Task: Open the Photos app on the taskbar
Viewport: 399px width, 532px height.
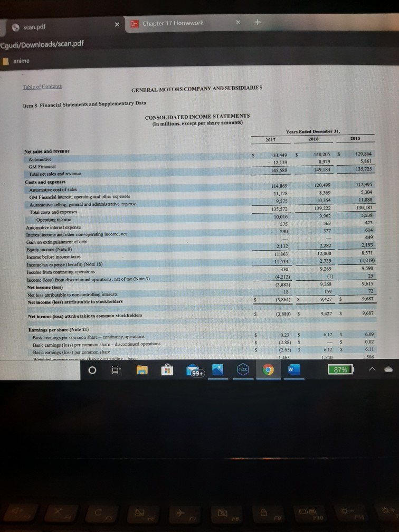Action: click(217, 369)
